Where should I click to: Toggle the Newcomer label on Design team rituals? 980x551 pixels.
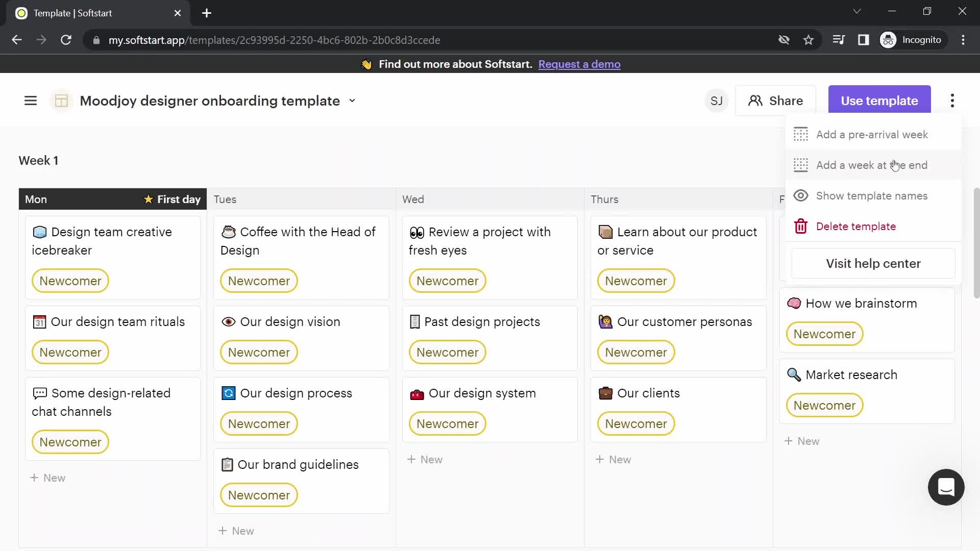(x=70, y=352)
